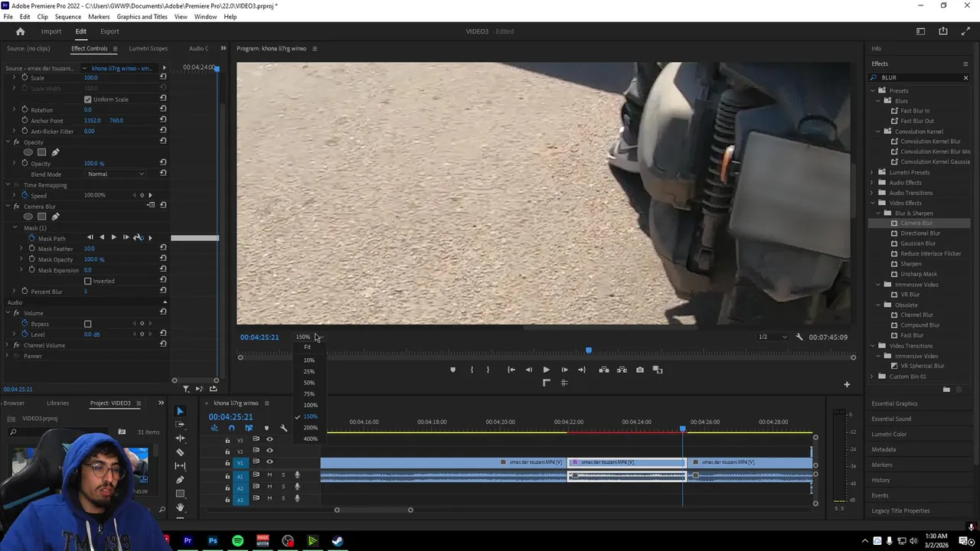Toggle Snap in Timeline magnet icon

[x=231, y=428]
